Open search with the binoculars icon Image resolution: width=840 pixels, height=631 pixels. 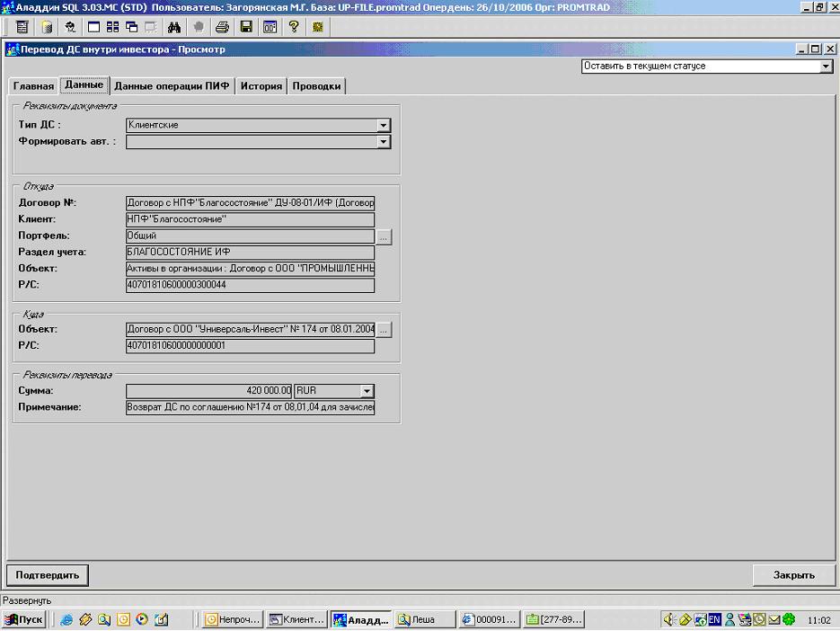(x=174, y=27)
